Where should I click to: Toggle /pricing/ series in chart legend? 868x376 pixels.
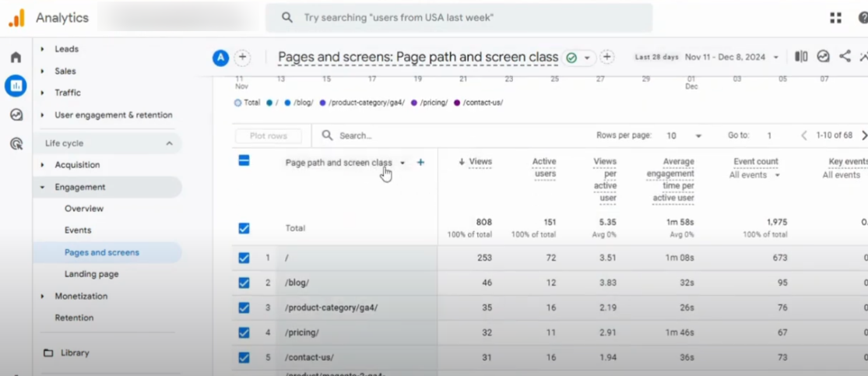pos(430,103)
